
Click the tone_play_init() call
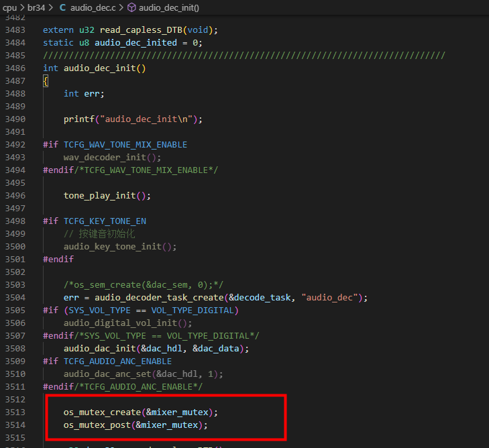[x=107, y=196]
